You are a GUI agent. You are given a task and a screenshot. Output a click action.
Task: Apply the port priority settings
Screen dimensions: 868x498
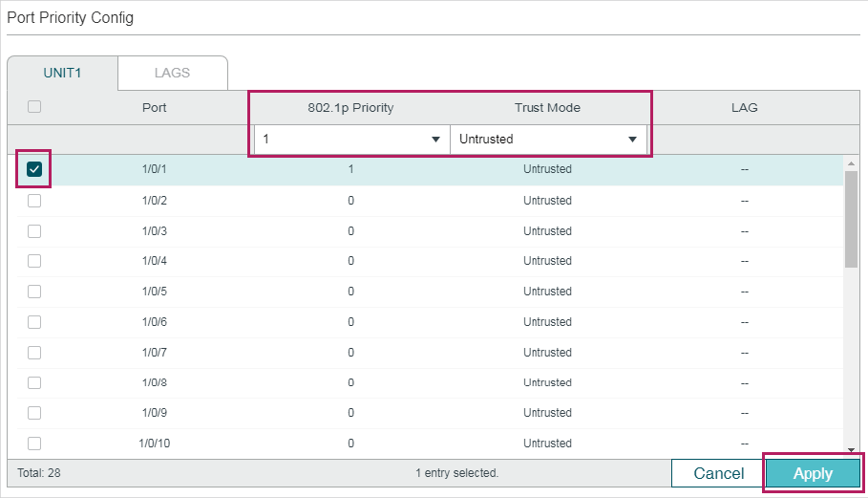coord(813,473)
